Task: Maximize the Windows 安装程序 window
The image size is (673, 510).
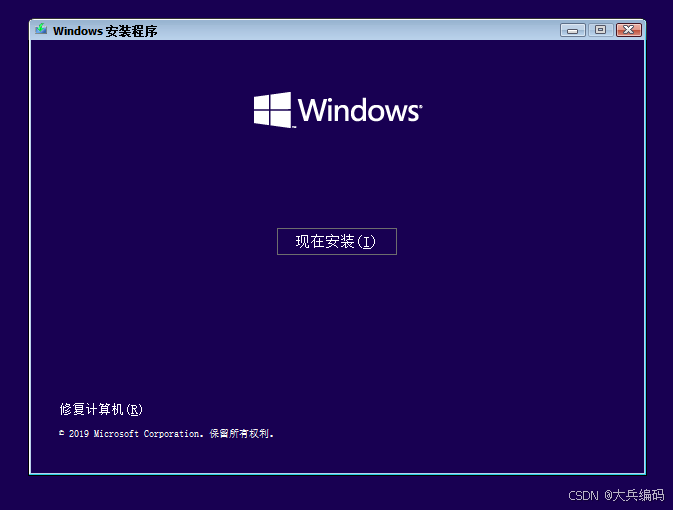Action: pos(600,30)
